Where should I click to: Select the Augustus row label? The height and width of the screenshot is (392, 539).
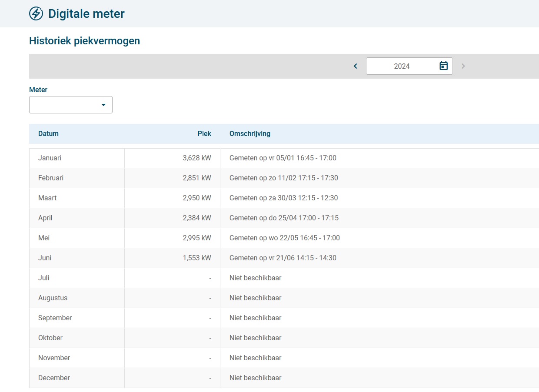53,298
